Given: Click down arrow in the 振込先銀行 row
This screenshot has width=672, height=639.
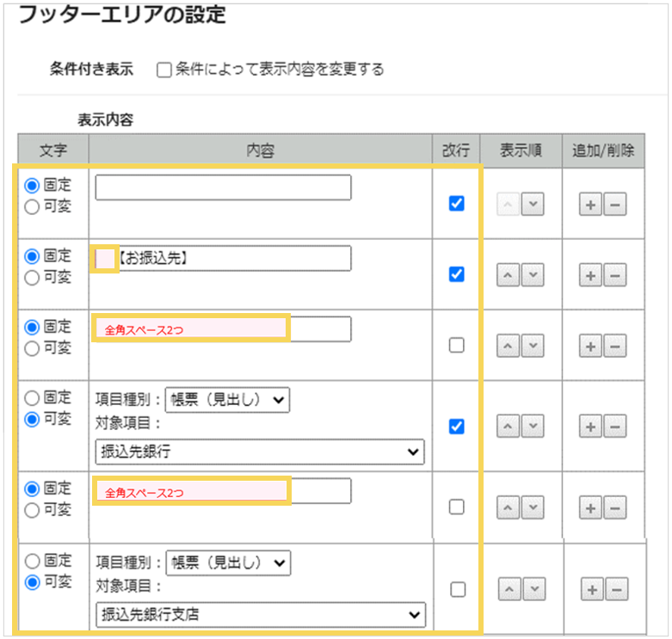Looking at the screenshot, I should [x=533, y=427].
